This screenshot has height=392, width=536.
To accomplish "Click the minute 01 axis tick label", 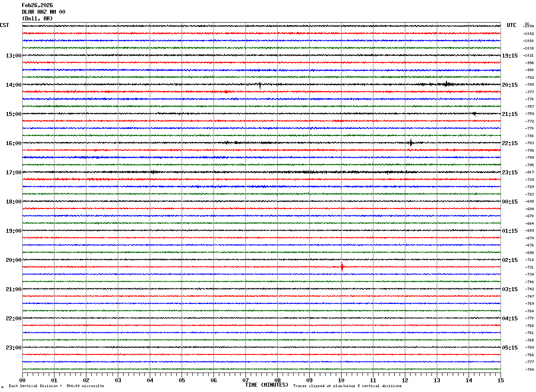I will [x=54, y=380].
